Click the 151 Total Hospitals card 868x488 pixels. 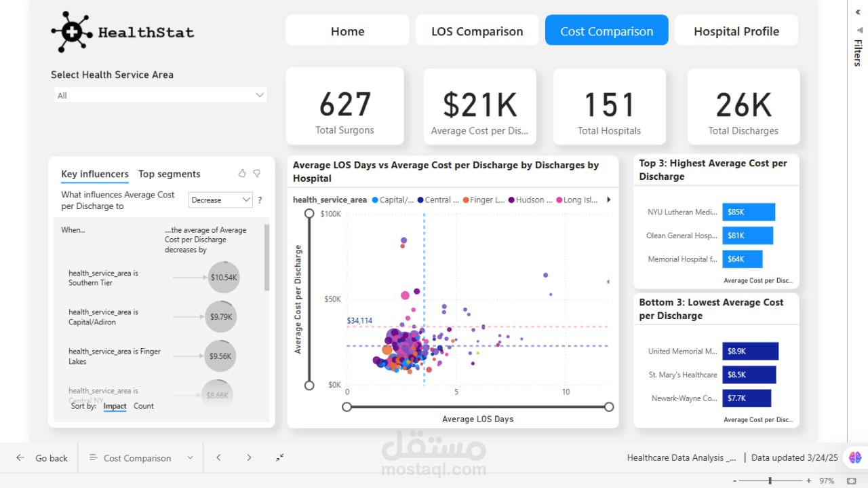pos(609,106)
